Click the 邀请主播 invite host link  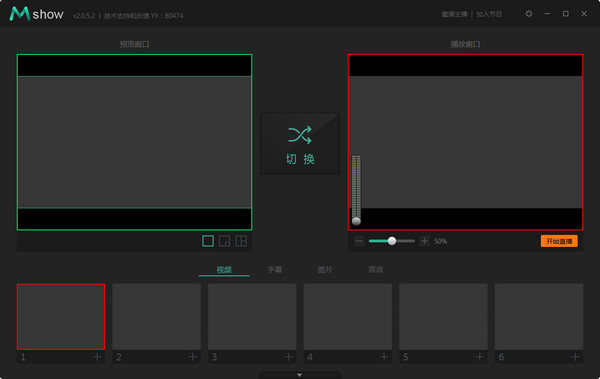[x=454, y=14]
